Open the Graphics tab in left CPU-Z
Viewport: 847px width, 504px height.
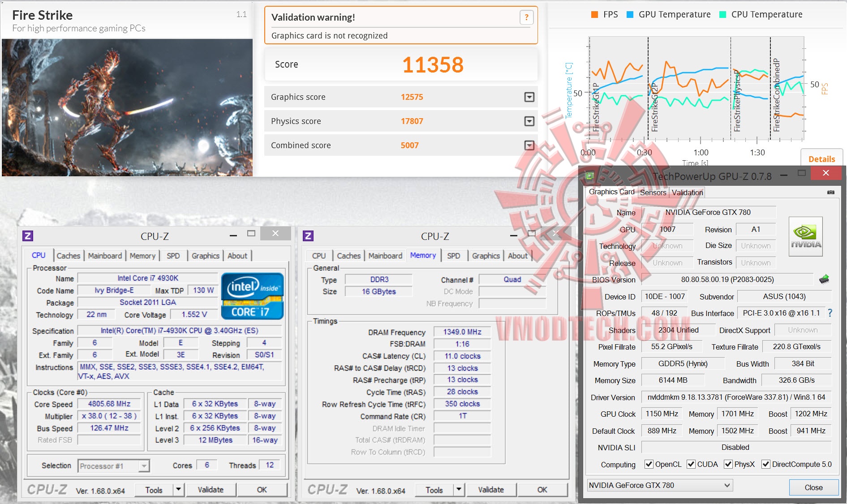coord(206,256)
